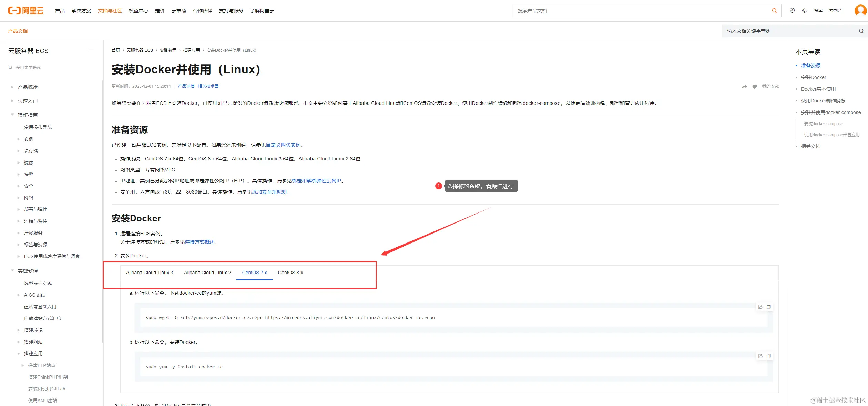The width and height of the screenshot is (868, 406).
Task: Click 我的收藏 near title
Action: [770, 86]
